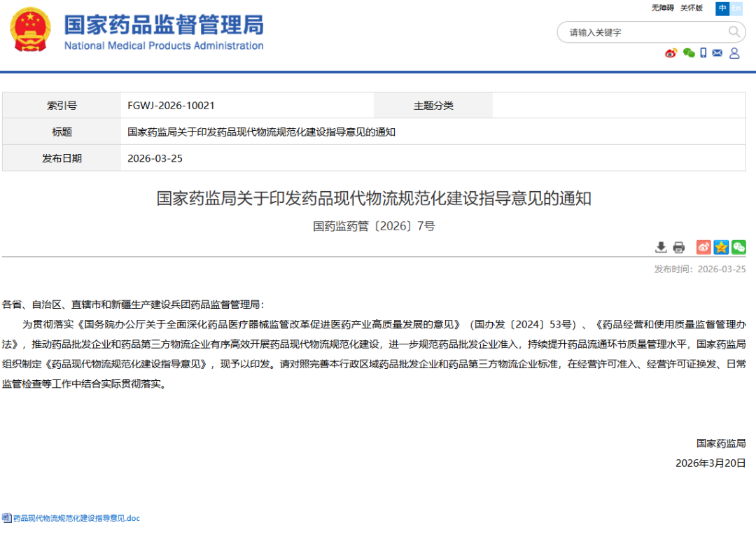Click the doc file icon beside attachment

coord(6,519)
